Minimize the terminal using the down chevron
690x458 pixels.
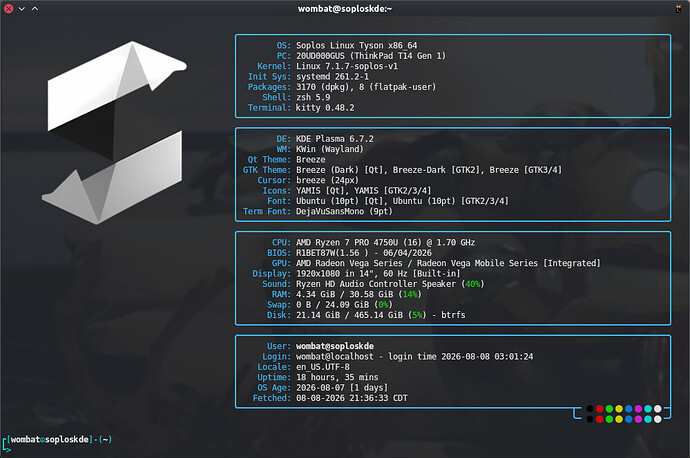pyautogui.click(x=22, y=9)
